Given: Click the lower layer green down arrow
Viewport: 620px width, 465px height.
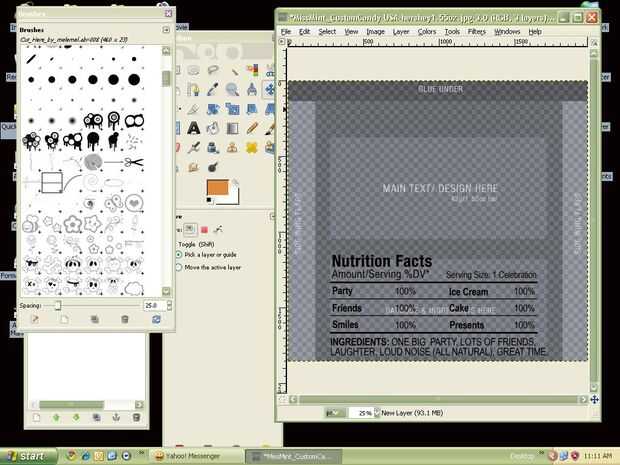Looking at the screenshot, I should pyautogui.click(x=76, y=418).
